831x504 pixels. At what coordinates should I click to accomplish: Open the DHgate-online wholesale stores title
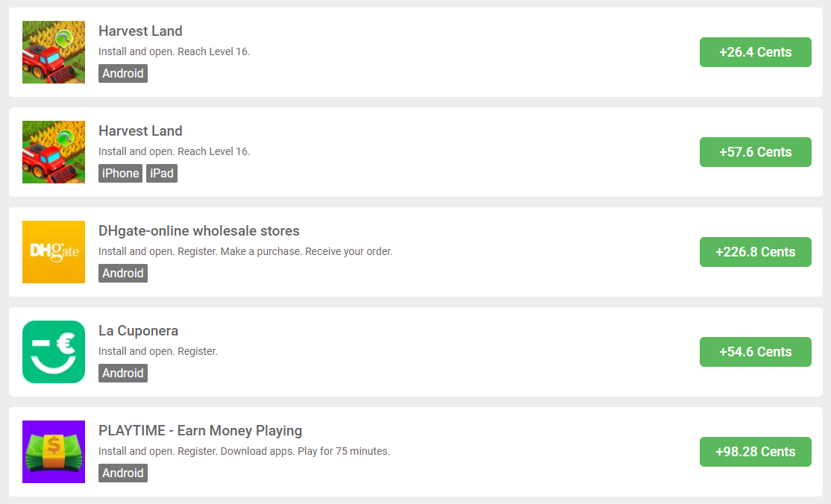click(x=199, y=231)
